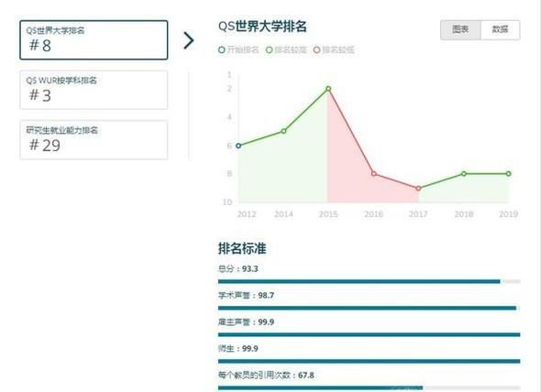Click the 2019 x-axis year label
The width and height of the screenshot is (541, 392).
point(509,214)
